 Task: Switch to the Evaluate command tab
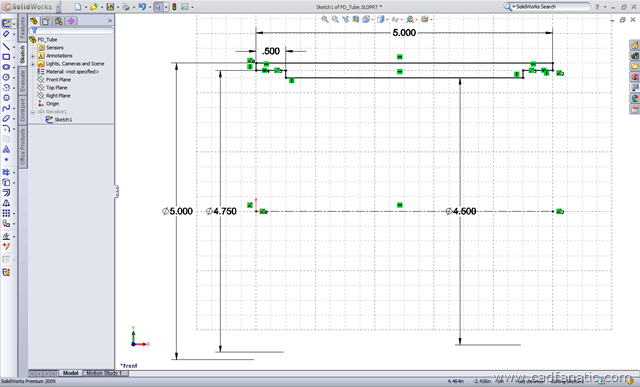[x=23, y=81]
